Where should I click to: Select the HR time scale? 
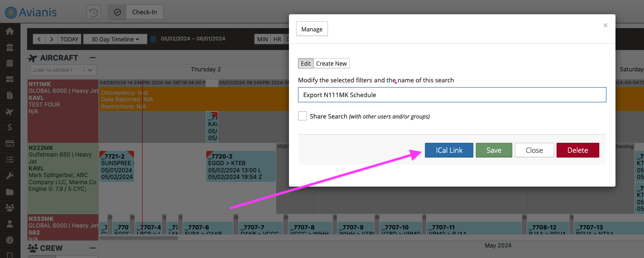coord(277,39)
